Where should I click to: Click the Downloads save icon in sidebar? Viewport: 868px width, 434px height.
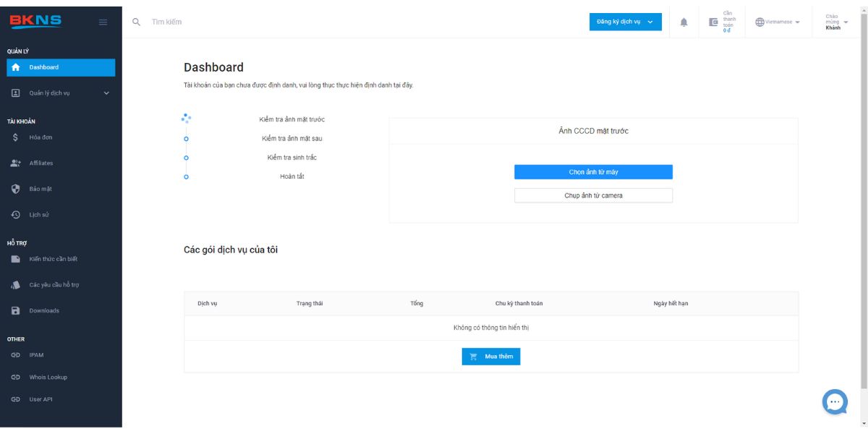click(x=15, y=310)
